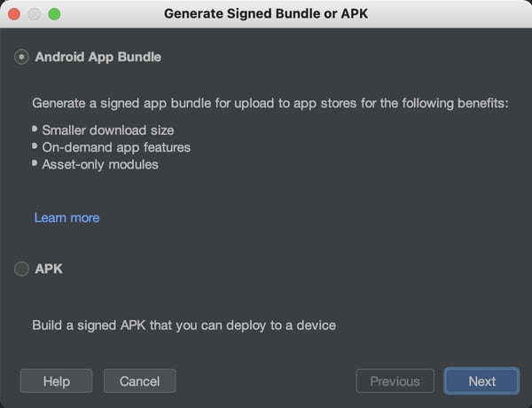Click the Build a signed APK description

[184, 326]
